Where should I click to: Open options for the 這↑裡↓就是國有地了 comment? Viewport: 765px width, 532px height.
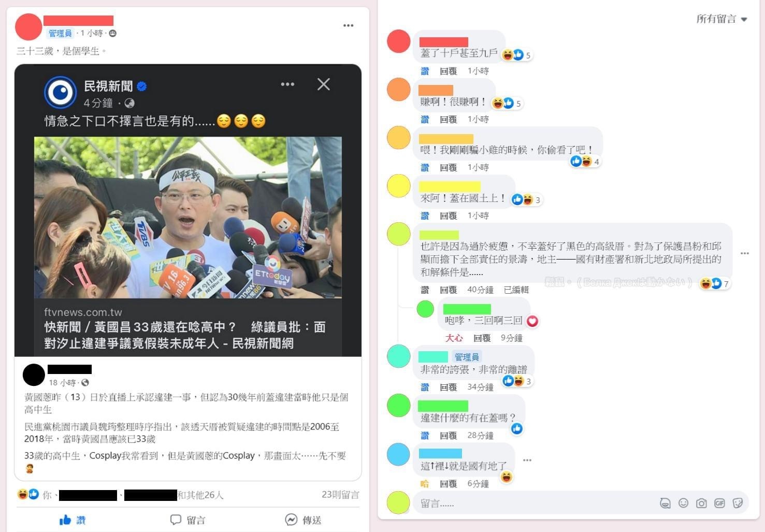tap(527, 460)
